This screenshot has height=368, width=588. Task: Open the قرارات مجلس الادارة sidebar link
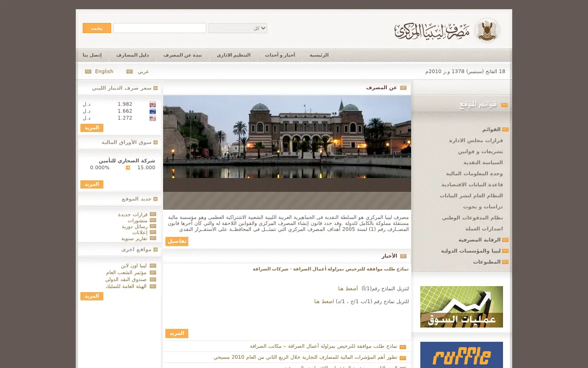pyautogui.click(x=476, y=140)
